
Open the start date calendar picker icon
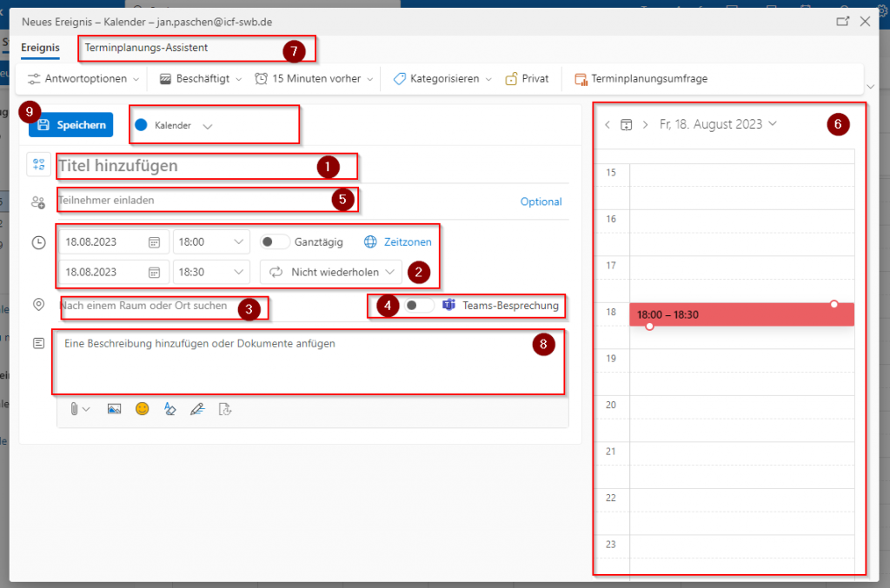point(154,242)
